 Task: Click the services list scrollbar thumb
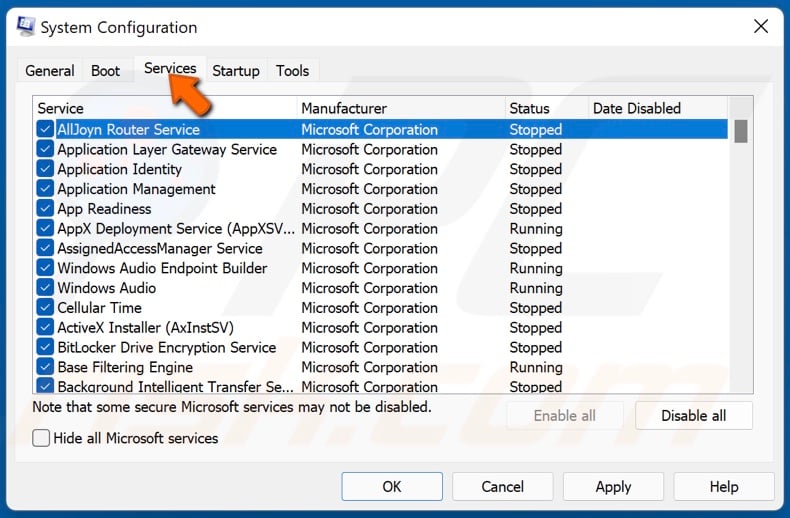pyautogui.click(x=741, y=131)
